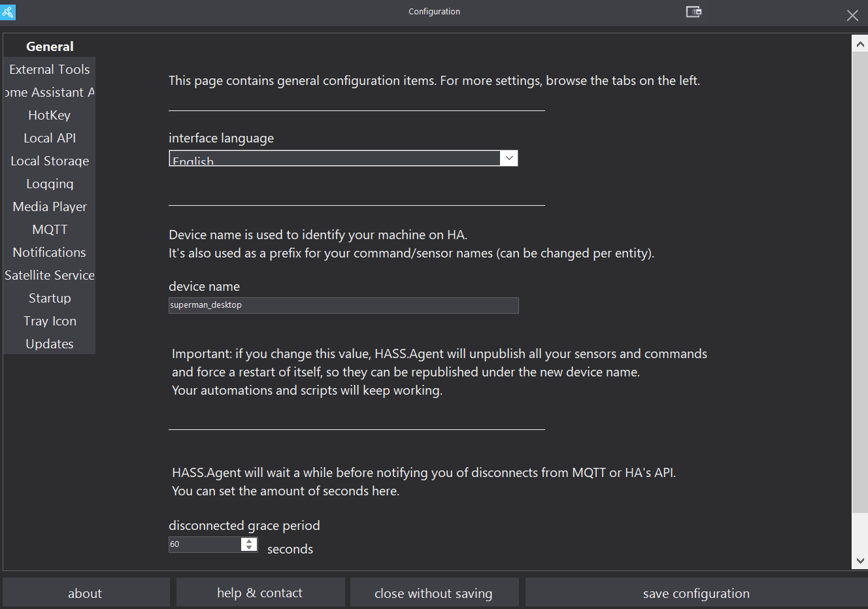Open the interface language dropdown

509,158
